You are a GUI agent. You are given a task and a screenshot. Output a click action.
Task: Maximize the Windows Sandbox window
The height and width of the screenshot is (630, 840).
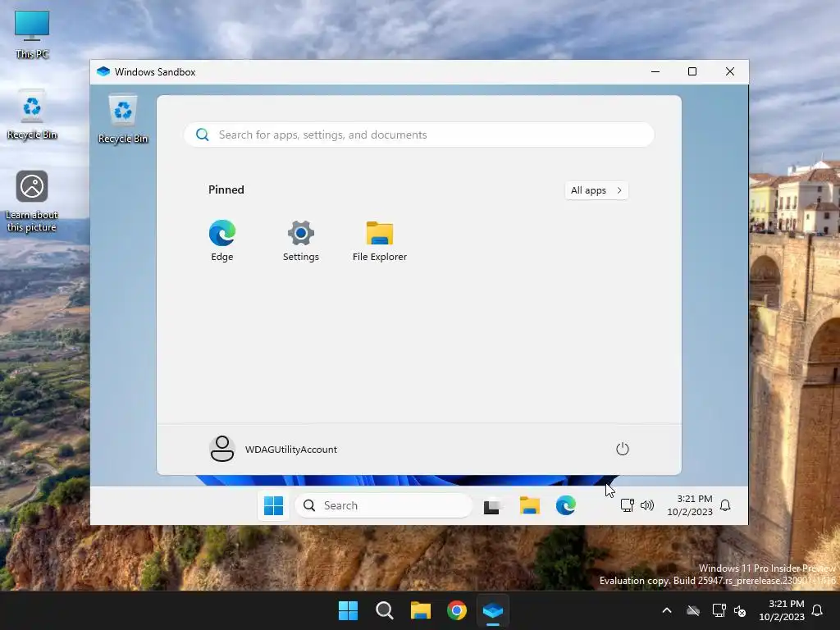(692, 72)
